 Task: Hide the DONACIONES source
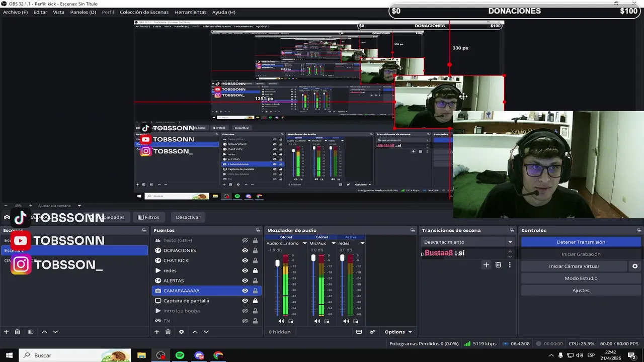click(x=245, y=250)
